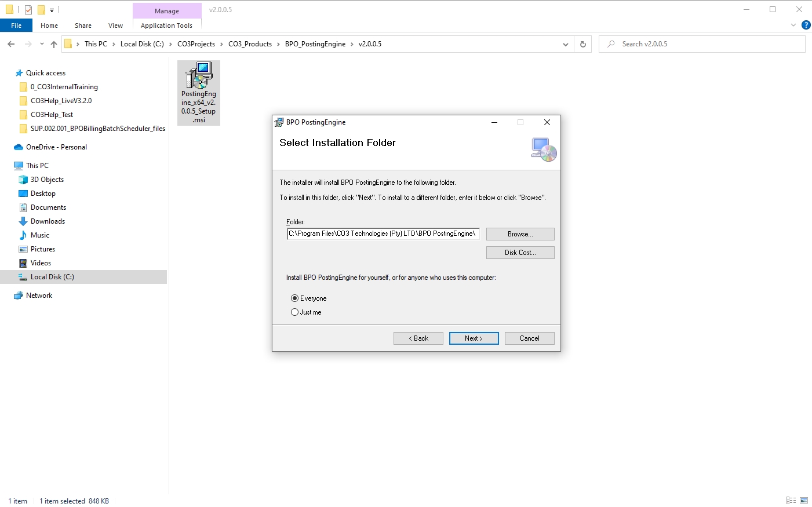Click the Properties icon in quick access toolbar
This screenshot has width=812, height=507.
click(x=28, y=9)
